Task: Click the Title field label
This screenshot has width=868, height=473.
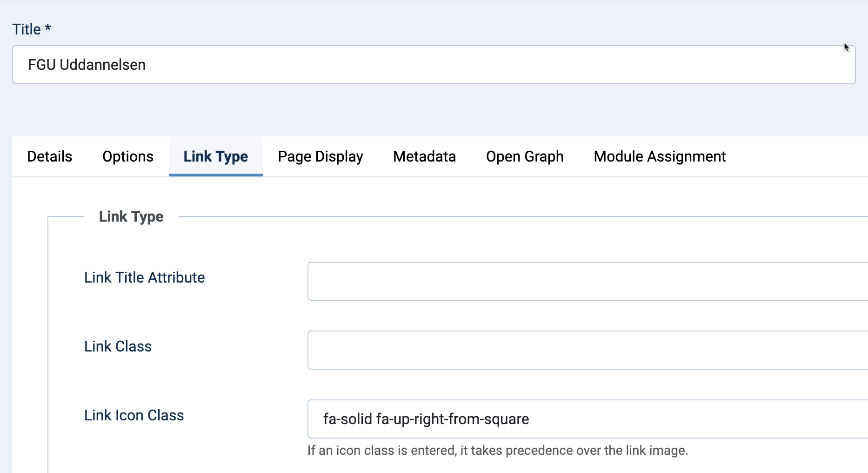Action: (x=27, y=29)
